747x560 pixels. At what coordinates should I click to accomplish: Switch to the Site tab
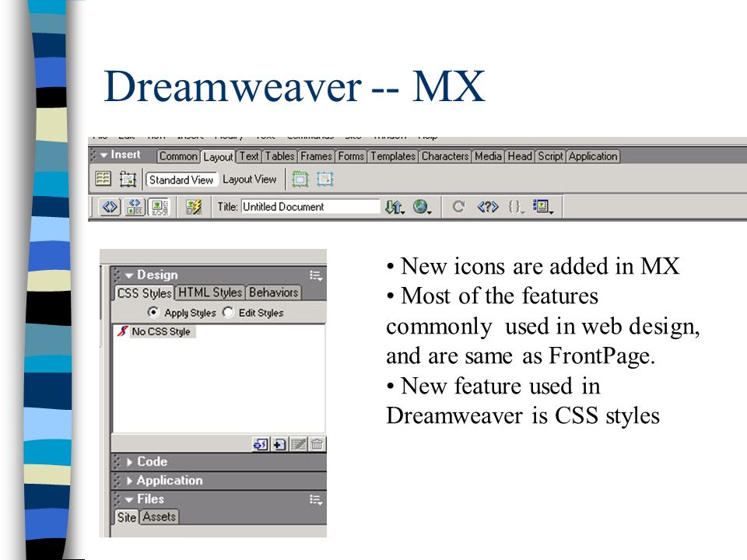[127, 517]
